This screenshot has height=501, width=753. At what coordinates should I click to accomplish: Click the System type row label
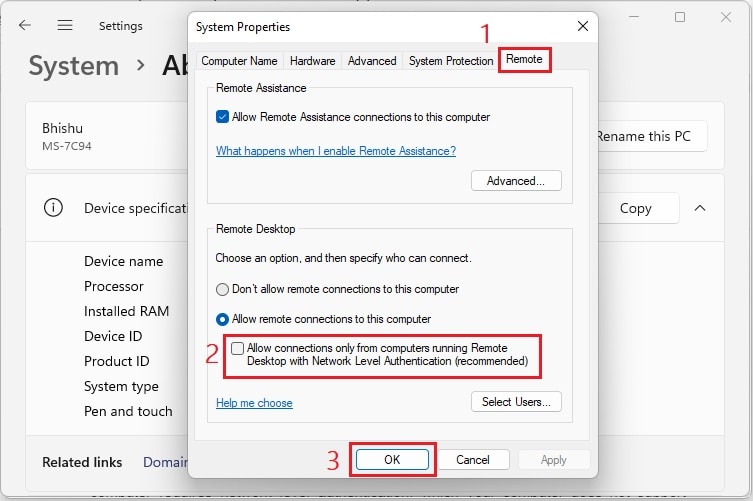pos(121,386)
